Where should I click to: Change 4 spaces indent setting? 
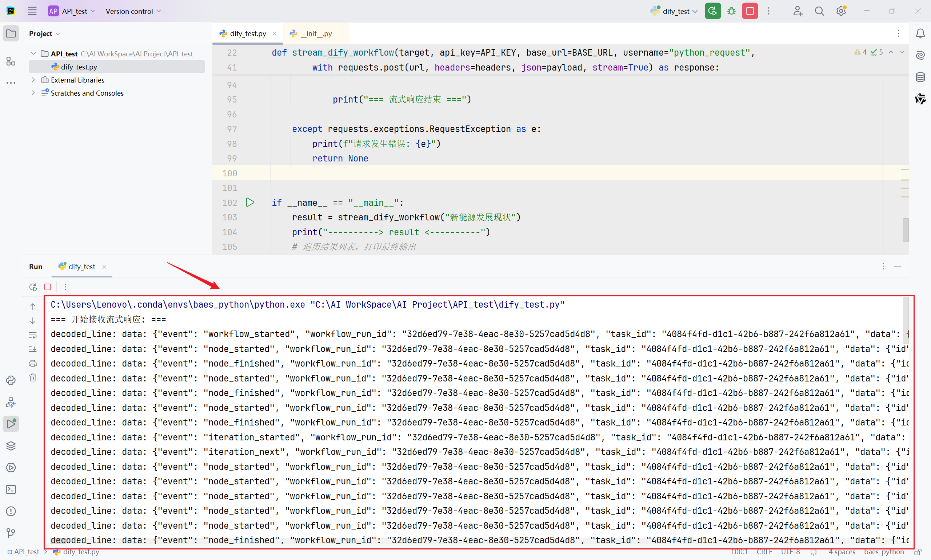coord(842,552)
